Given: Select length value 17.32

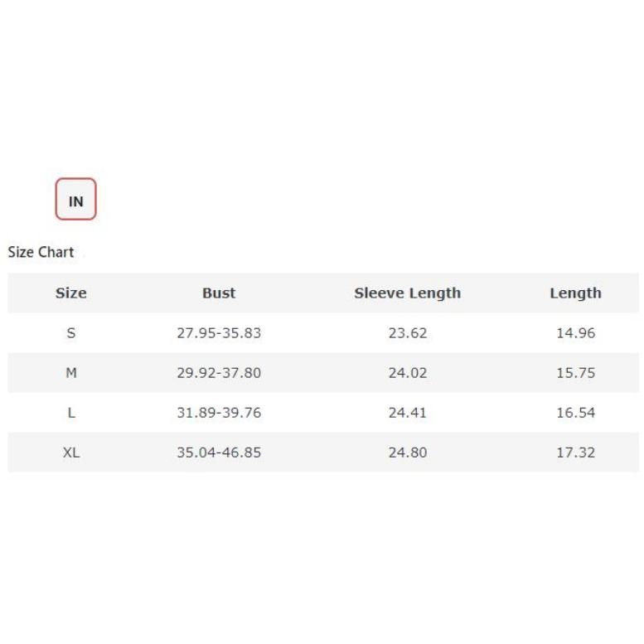Looking at the screenshot, I should [575, 453].
